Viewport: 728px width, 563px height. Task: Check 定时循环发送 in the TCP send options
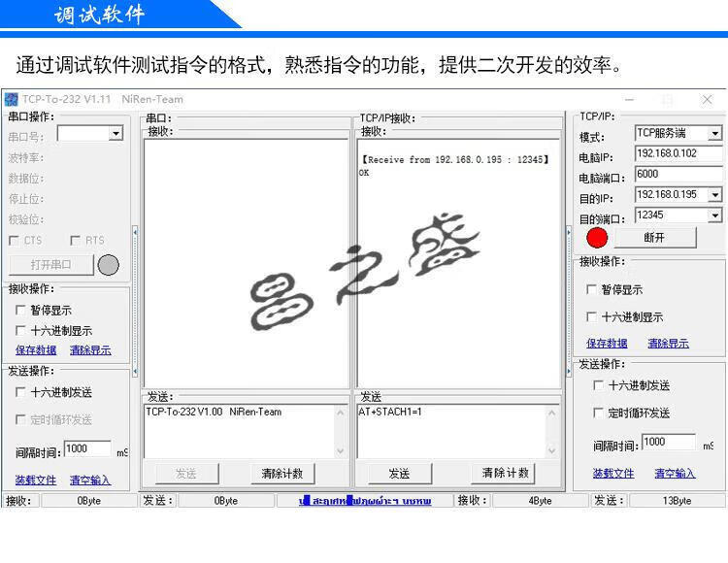coord(598,414)
